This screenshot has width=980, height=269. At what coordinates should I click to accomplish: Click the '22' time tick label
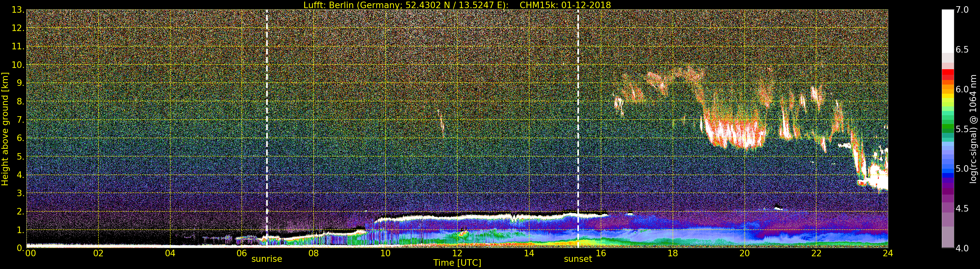tap(816, 253)
